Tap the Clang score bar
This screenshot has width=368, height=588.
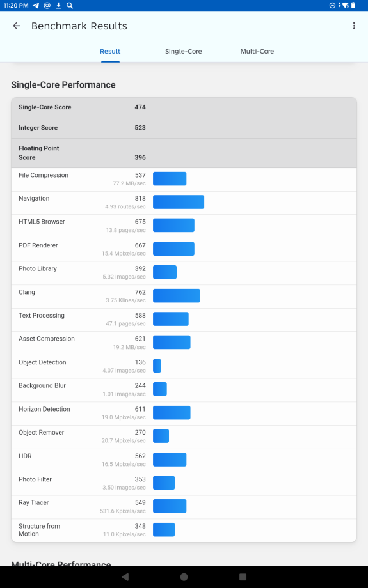click(x=177, y=295)
